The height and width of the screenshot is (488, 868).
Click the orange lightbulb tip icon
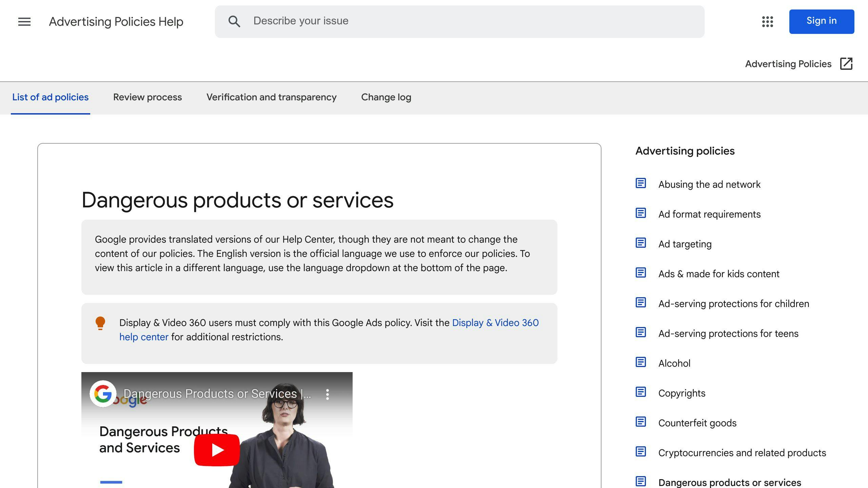point(100,323)
